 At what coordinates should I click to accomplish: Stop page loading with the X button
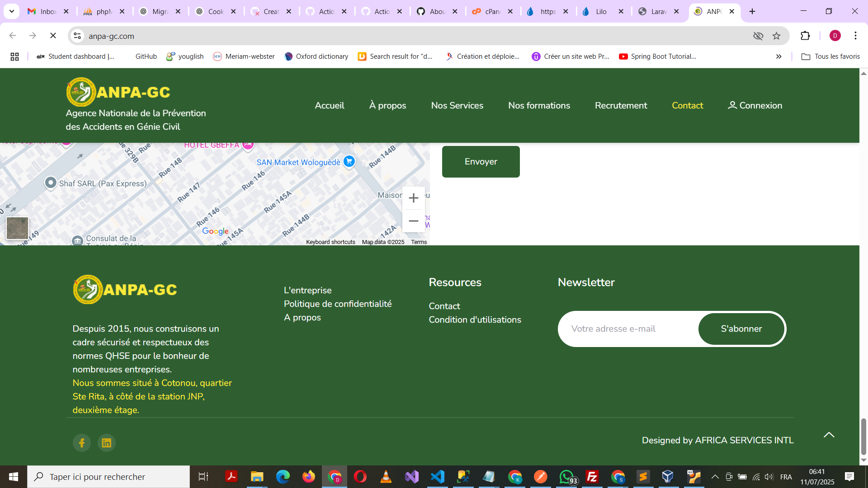(53, 36)
